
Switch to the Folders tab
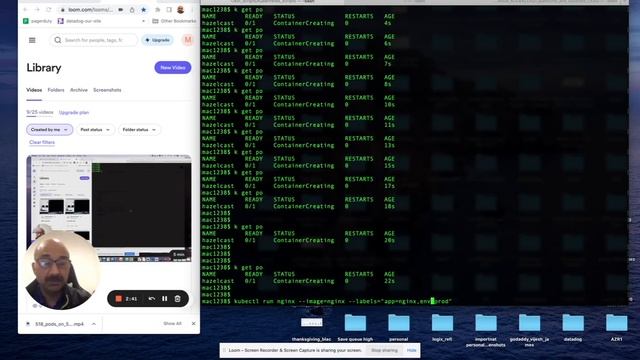(x=56, y=90)
